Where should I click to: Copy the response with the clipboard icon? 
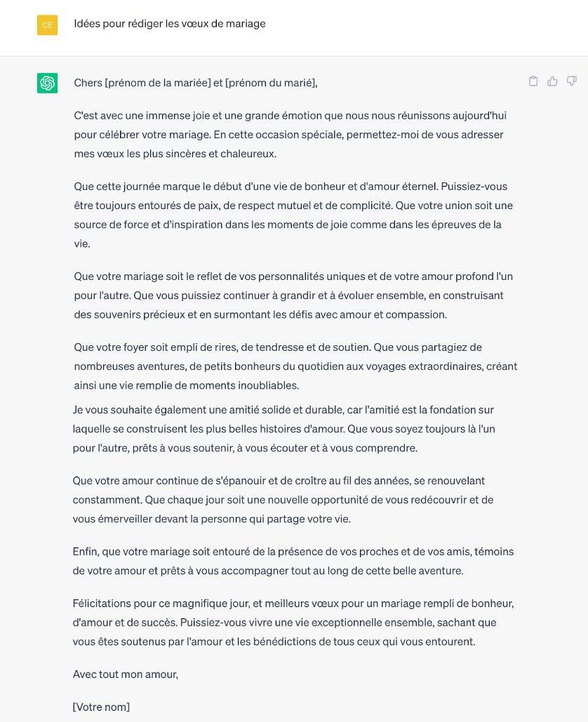click(x=533, y=81)
